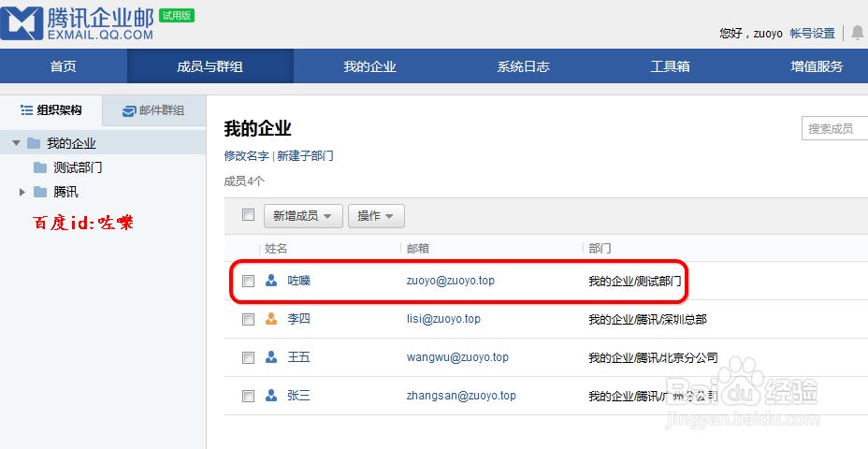The image size is (868, 449).
Task: Check the box for 张三
Action: [248, 396]
